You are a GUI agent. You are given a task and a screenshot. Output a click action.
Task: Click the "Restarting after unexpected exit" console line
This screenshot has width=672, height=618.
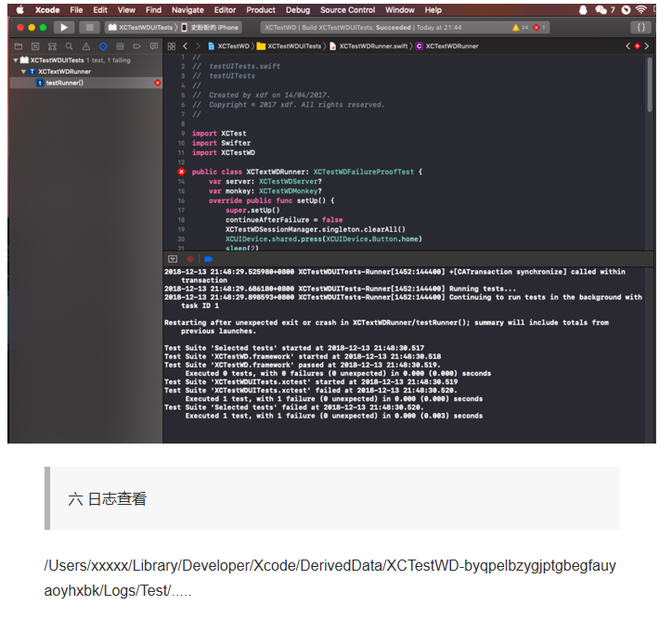(386, 327)
